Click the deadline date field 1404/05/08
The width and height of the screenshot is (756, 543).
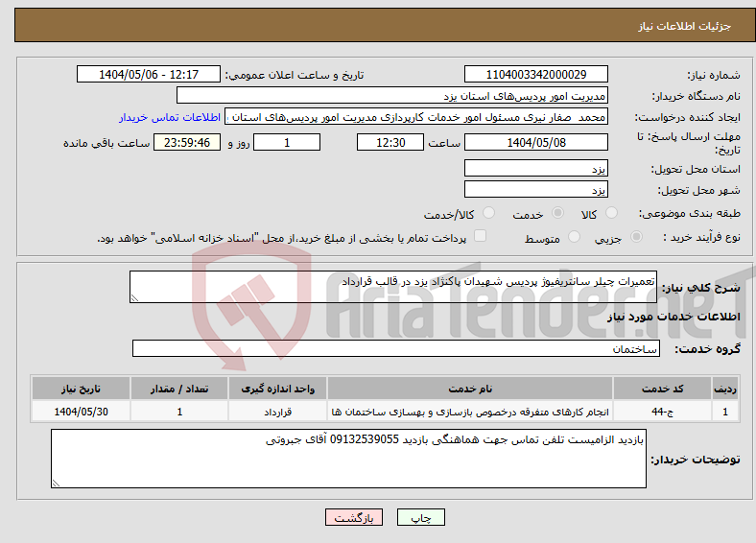coord(535,142)
